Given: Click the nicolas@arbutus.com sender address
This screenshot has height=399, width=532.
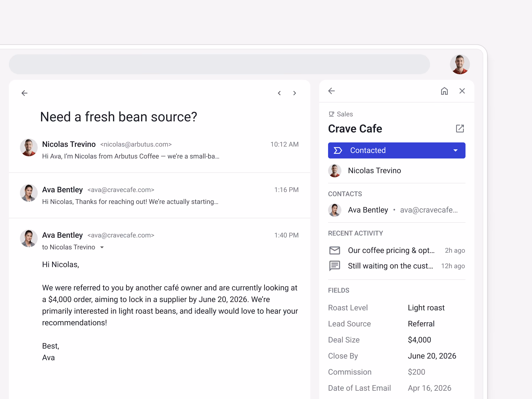Looking at the screenshot, I should [136, 144].
